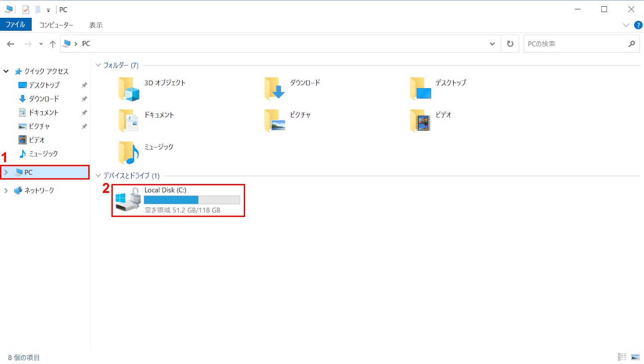
Task: Go forward with the right arrow button
Action: [x=28, y=44]
